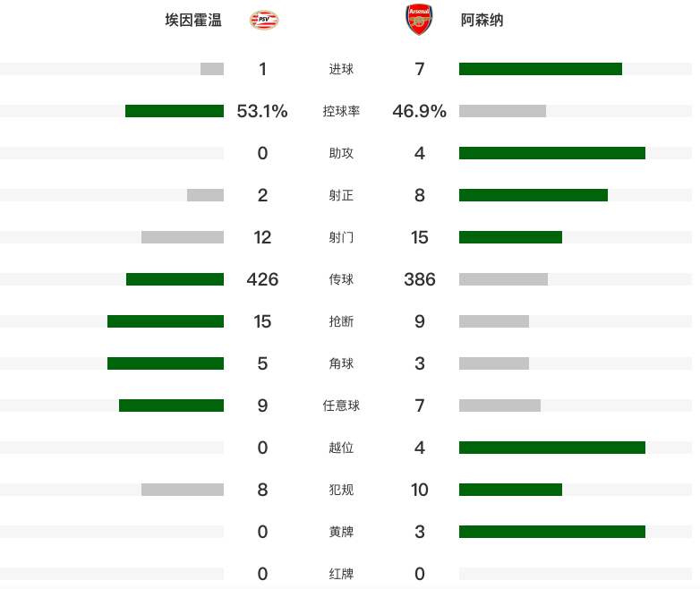The image size is (700, 589).
Task: Click Arsenal's green 进球 goals bar
Action: (x=540, y=69)
